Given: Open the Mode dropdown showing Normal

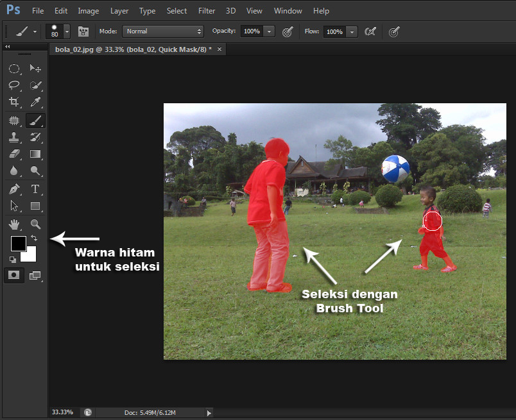Looking at the screenshot, I should (162, 31).
